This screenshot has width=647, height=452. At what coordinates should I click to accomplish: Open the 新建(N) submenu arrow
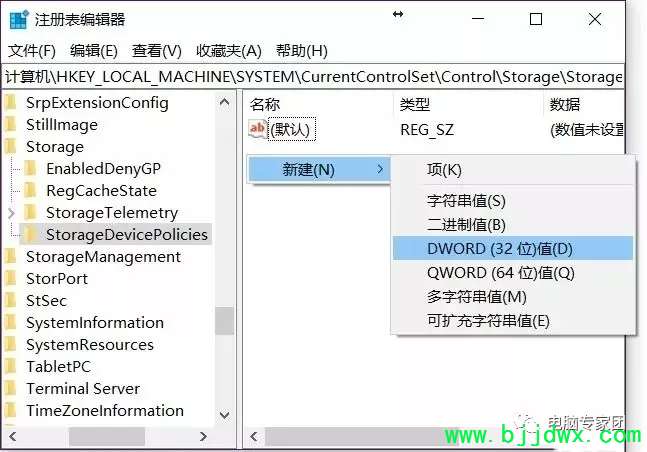point(380,169)
